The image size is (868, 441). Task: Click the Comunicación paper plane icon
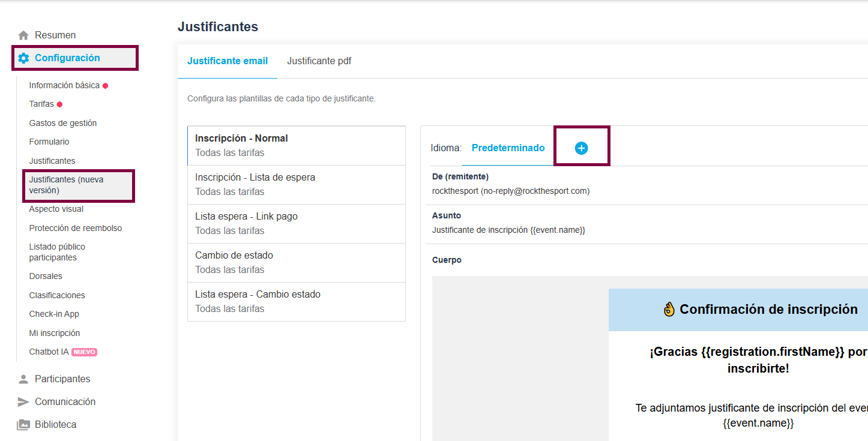23,402
